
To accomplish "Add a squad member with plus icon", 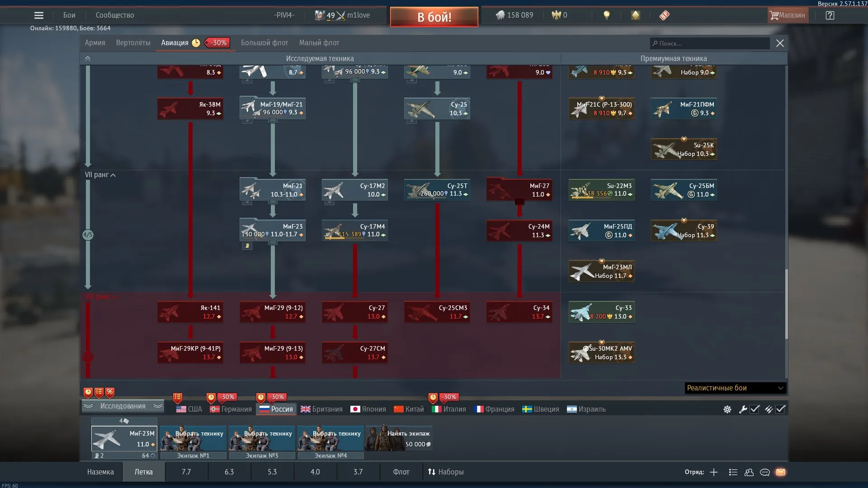I will 714,472.
